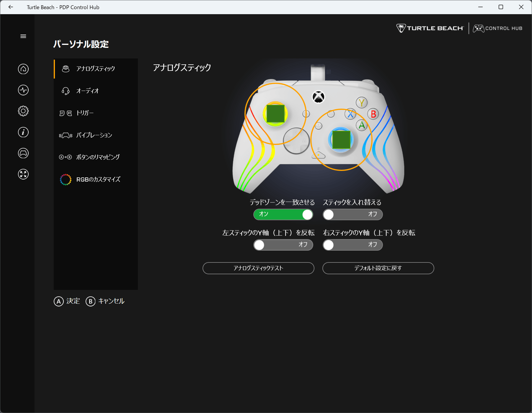This screenshot has width=532, height=413.
Task: Open the hamburger menu in the sidebar
Action: (23, 36)
